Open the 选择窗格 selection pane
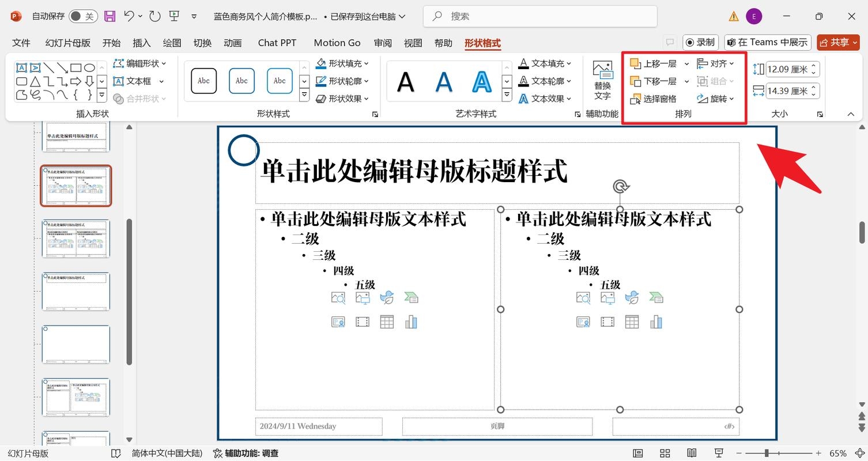This screenshot has height=461, width=868. [x=657, y=99]
